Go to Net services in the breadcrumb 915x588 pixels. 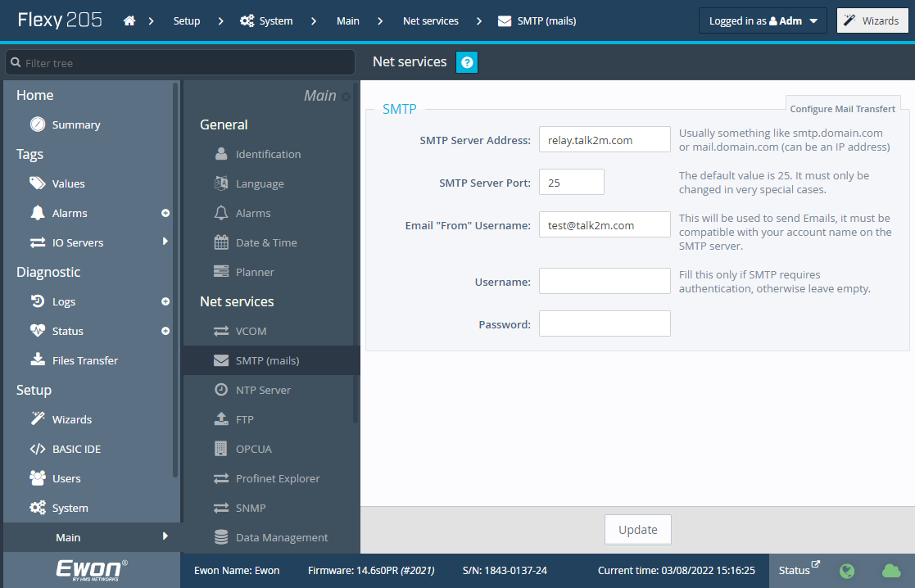[x=431, y=21]
